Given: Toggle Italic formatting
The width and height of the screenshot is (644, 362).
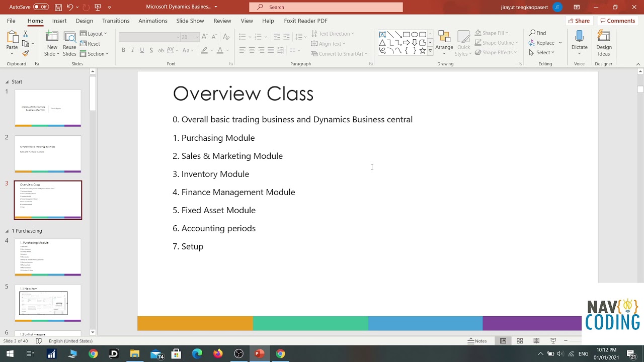Looking at the screenshot, I should 132,50.
